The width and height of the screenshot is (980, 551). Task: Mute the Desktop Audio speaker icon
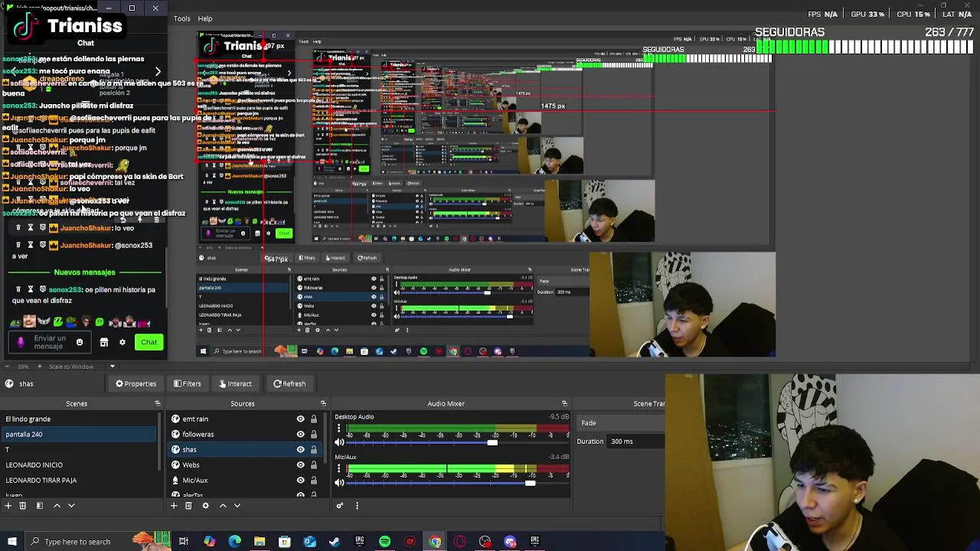[339, 442]
